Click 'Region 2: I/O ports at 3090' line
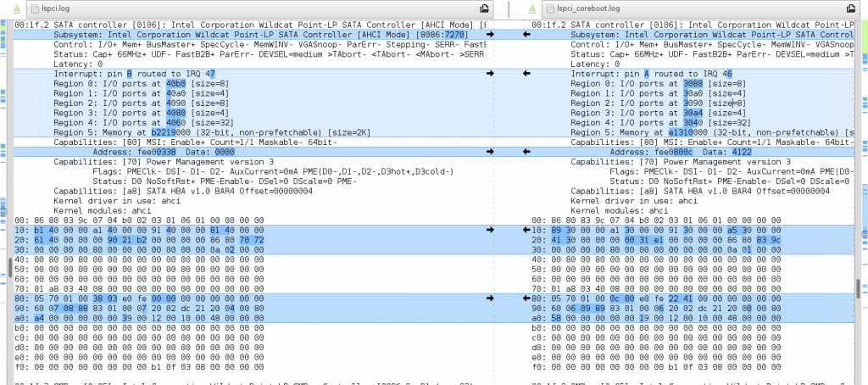Screen dimensions: 868x385 coord(659,103)
